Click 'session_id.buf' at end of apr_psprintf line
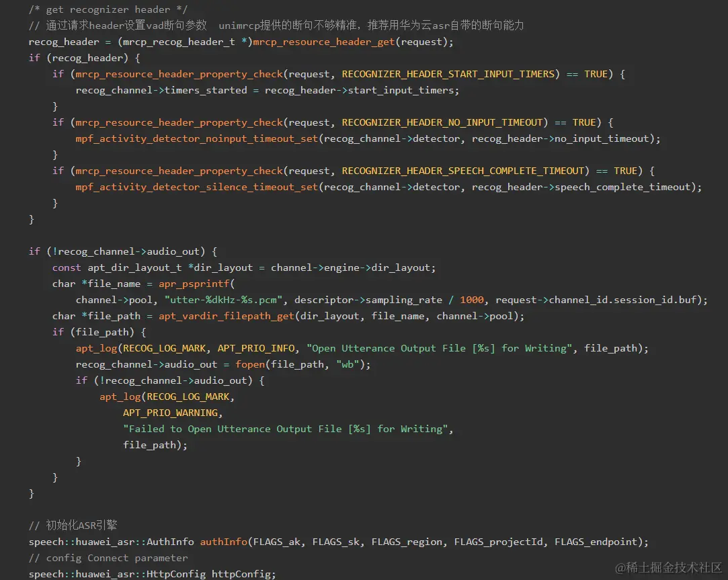 (x=655, y=300)
